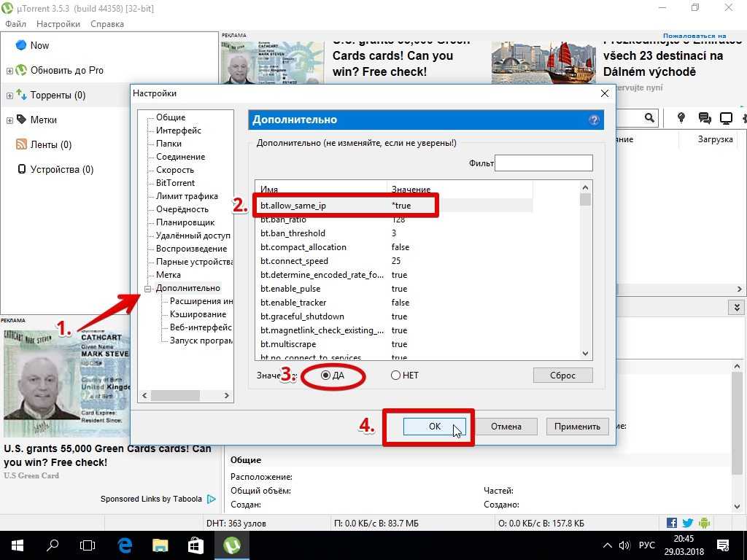Viewport: 747px width, 560px height.
Task: Click the Facebook icon in status bar
Action: click(671, 523)
